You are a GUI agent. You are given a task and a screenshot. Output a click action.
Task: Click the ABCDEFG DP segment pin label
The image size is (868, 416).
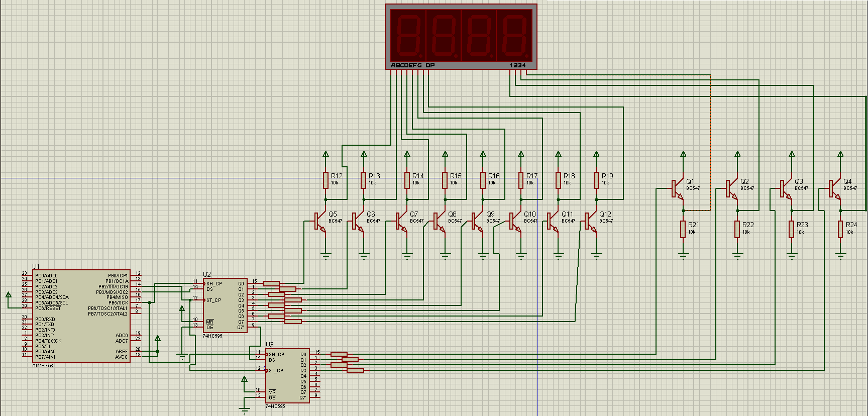click(x=413, y=65)
